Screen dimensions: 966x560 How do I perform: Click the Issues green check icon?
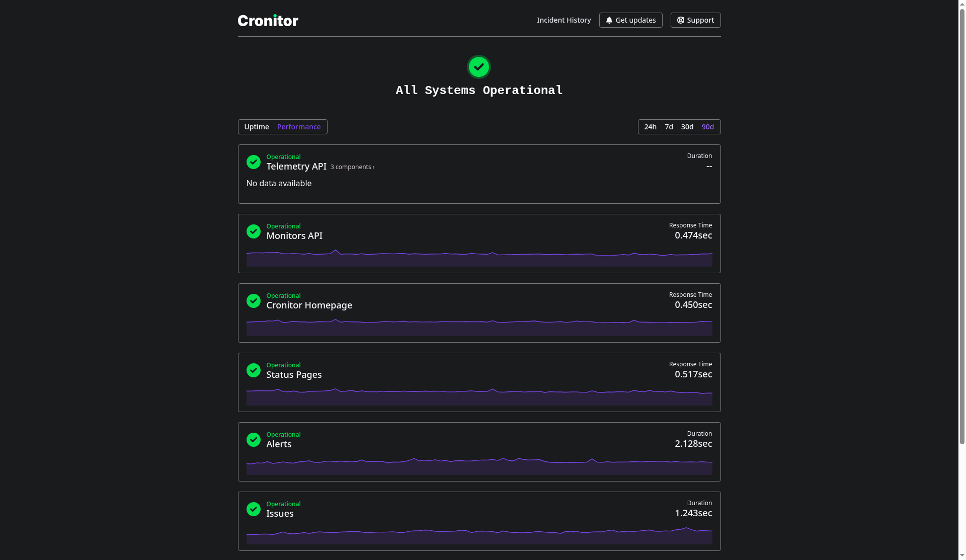(x=254, y=509)
